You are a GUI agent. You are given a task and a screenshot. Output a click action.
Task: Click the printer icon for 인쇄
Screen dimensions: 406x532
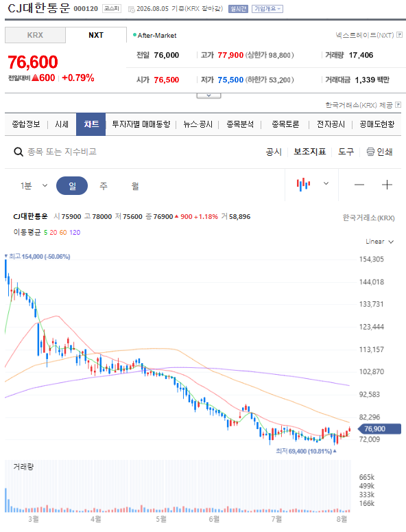370,152
